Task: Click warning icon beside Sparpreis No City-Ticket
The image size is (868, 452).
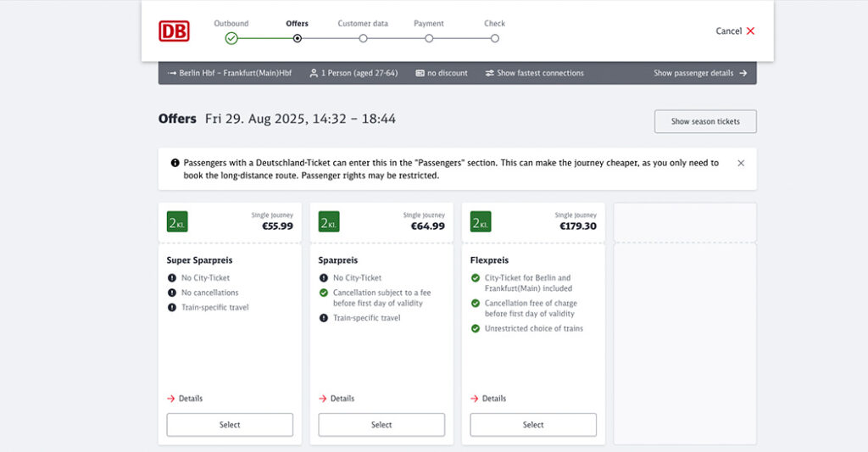Action: (x=324, y=278)
